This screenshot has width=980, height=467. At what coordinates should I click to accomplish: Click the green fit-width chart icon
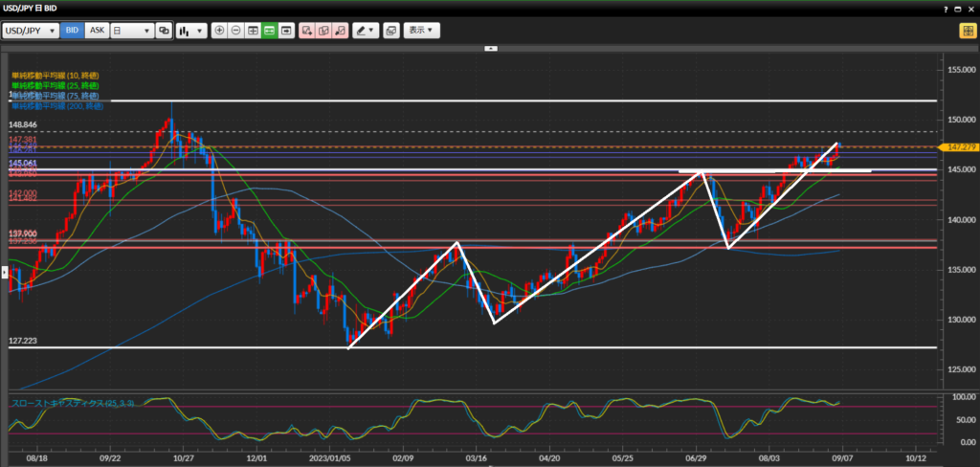270,31
